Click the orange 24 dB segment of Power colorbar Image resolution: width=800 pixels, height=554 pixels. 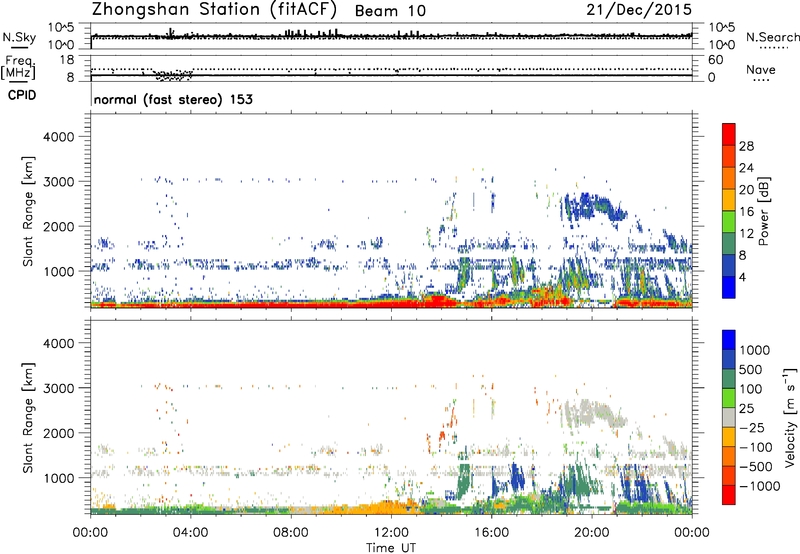pos(729,178)
